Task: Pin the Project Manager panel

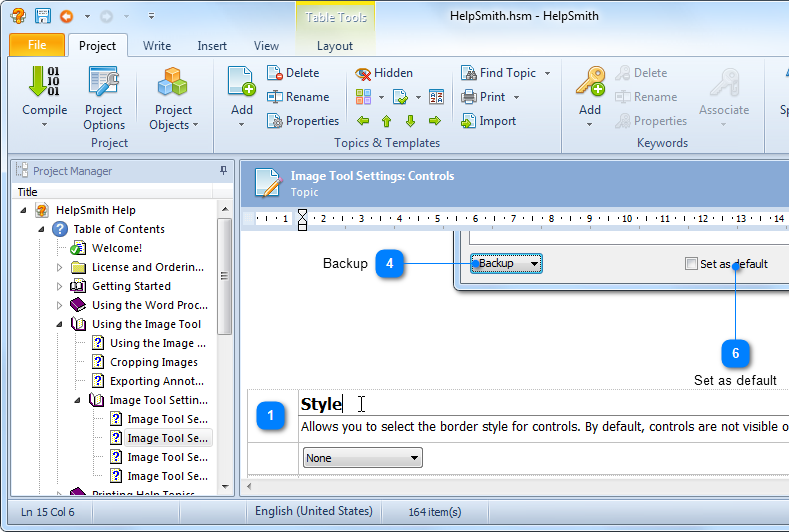Action: pos(223,171)
